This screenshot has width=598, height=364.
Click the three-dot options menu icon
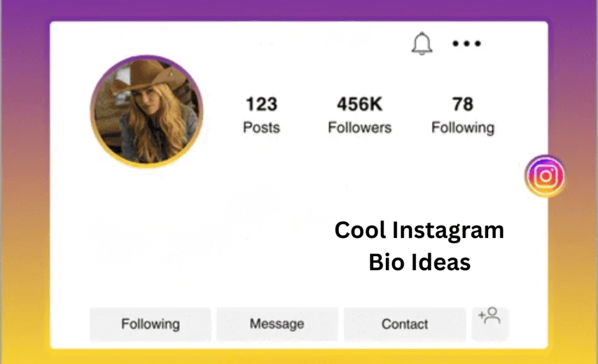467,43
